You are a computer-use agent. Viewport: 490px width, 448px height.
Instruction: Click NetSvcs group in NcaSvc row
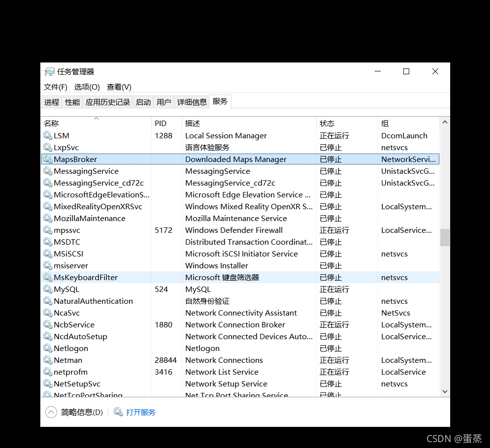[395, 313]
